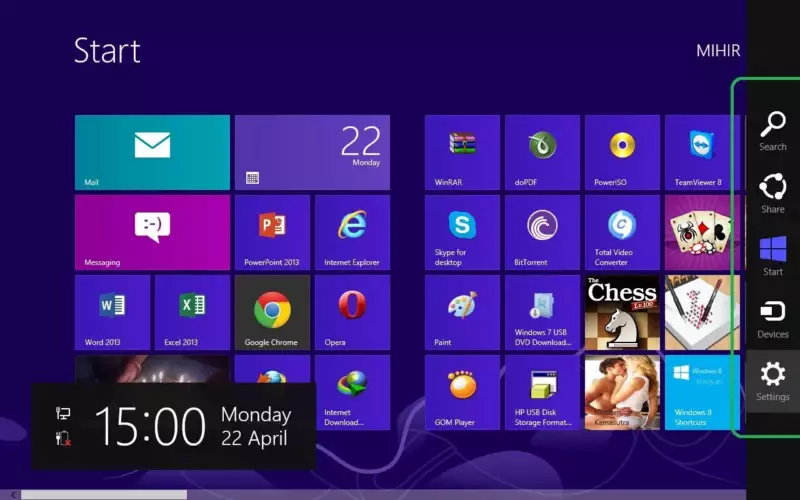Launch The Chess Lv.100 tile
Viewport: 800px width, 500px height.
coord(622,312)
